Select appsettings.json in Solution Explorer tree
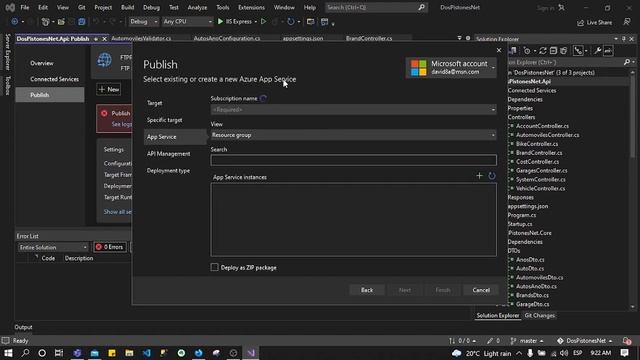640x360 pixels. point(528,206)
